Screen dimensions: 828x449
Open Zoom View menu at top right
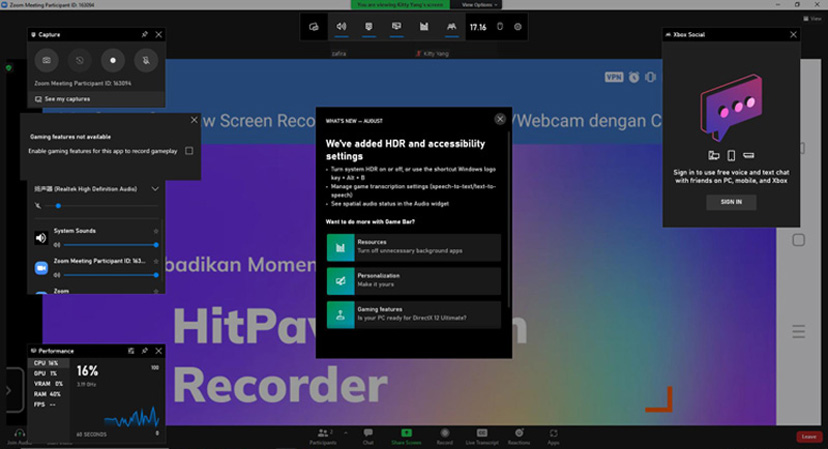(813, 18)
